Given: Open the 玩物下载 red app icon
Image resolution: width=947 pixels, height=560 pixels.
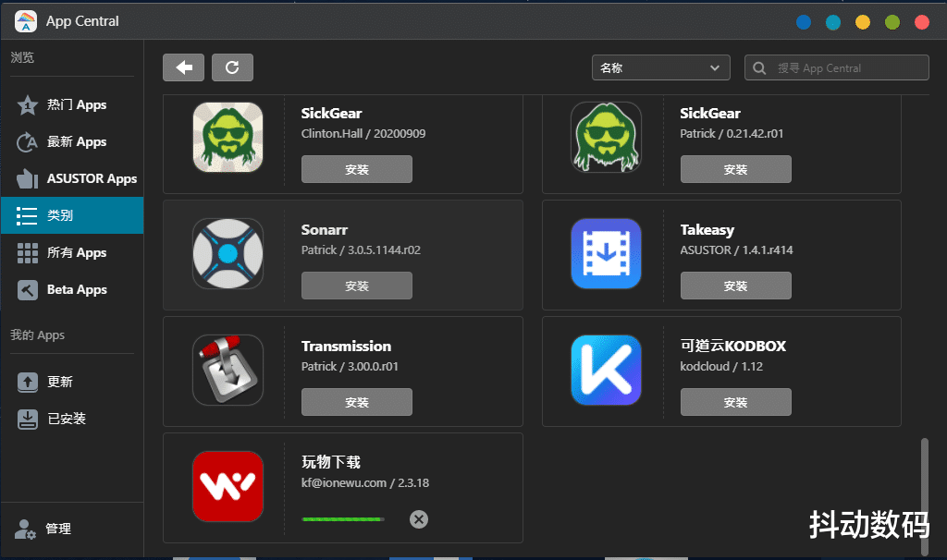Looking at the screenshot, I should pyautogui.click(x=228, y=486).
